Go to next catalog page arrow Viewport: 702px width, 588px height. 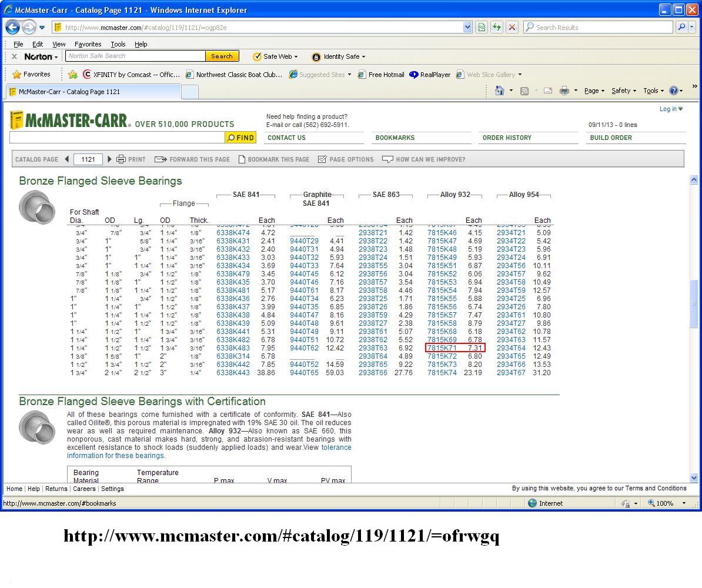click(109, 159)
